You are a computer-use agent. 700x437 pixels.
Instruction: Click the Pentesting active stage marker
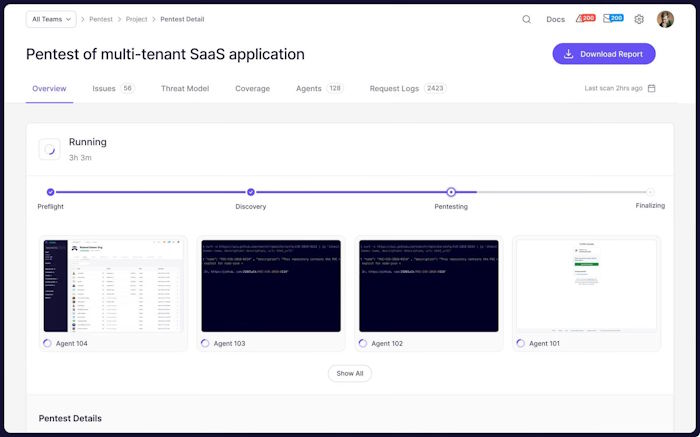coord(451,192)
